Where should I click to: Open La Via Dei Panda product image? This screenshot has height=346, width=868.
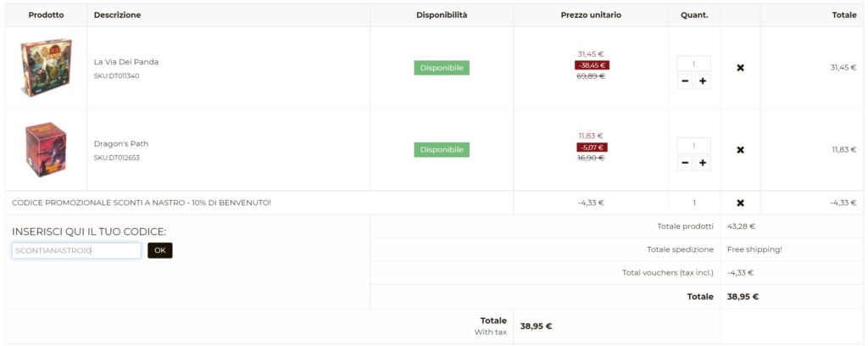tap(46, 68)
